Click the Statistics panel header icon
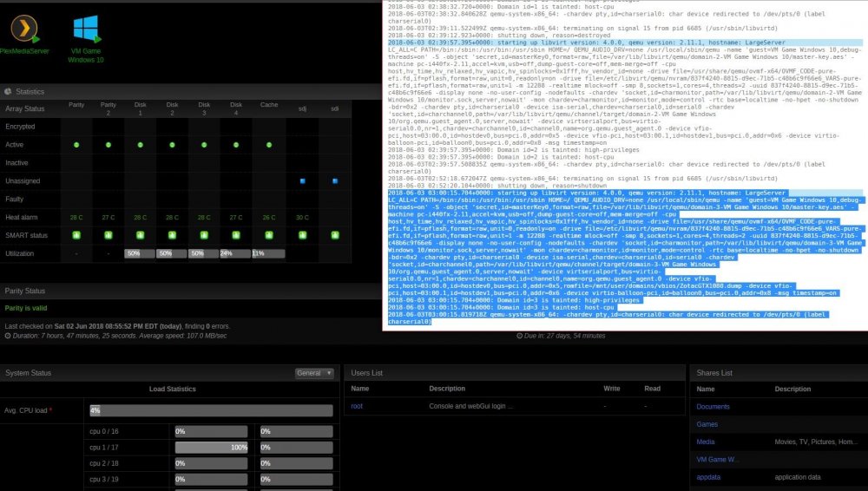 coord(8,91)
